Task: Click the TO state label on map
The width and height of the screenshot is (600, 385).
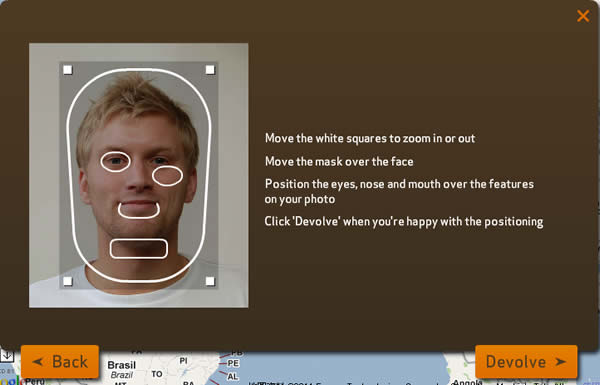Action: (157, 374)
